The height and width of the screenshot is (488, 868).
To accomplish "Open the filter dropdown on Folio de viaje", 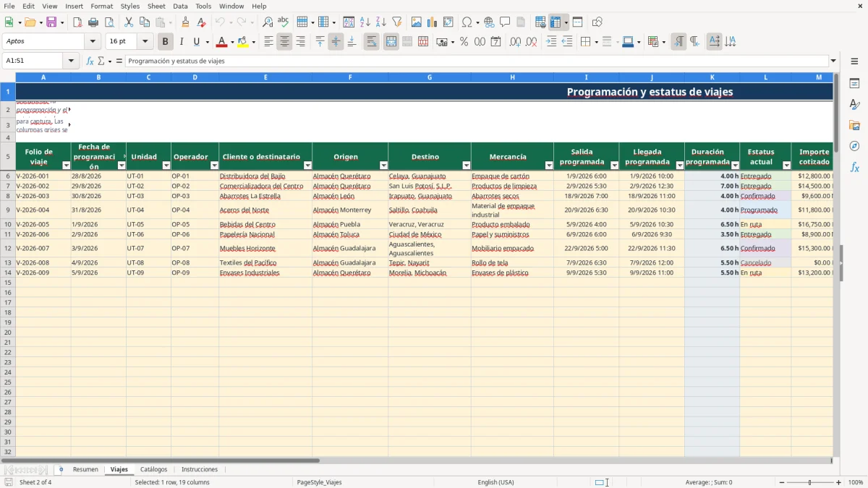I will (67, 166).
